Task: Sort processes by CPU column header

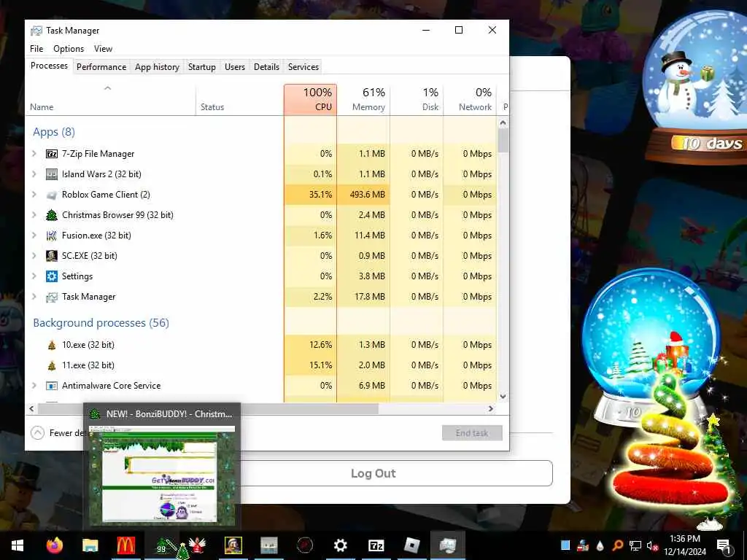Action: [310, 99]
